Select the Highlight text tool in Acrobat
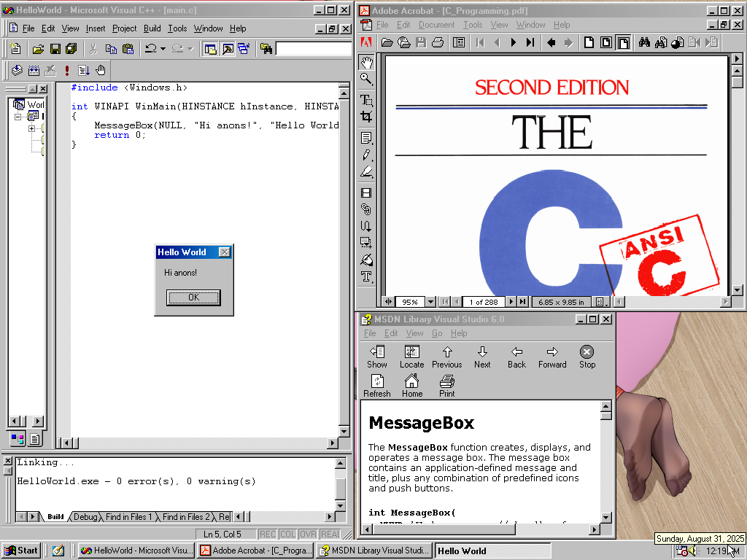This screenshot has height=560, width=747. tap(366, 171)
